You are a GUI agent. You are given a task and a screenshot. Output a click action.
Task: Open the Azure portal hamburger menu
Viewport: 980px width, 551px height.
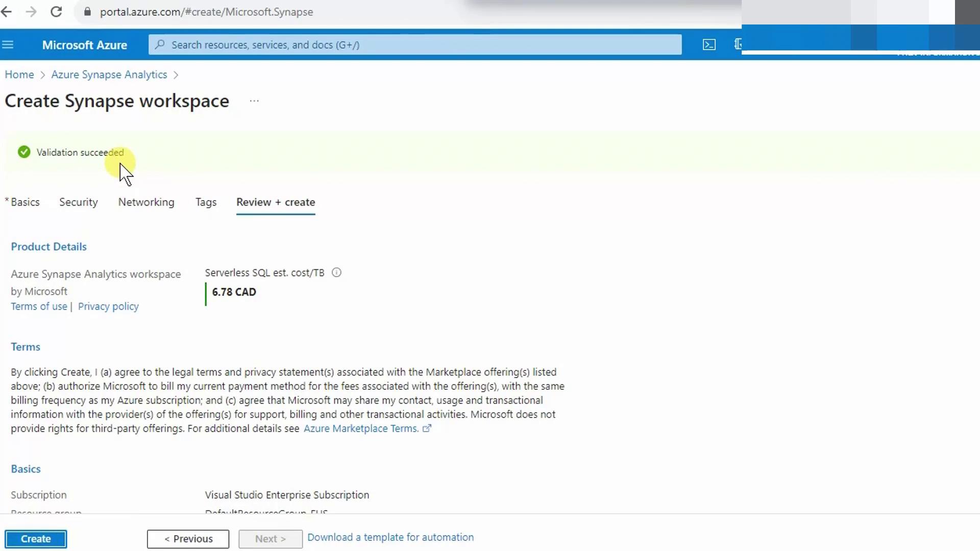point(8,45)
